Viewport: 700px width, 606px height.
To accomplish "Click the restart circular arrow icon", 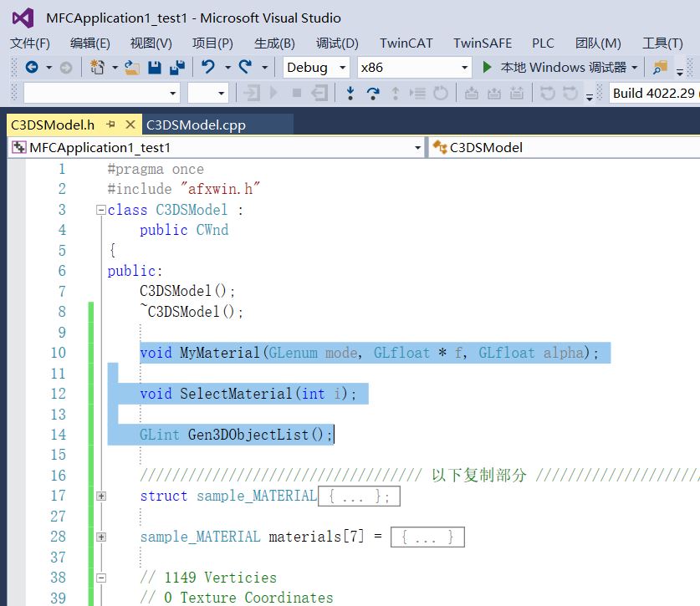I will coord(440,94).
